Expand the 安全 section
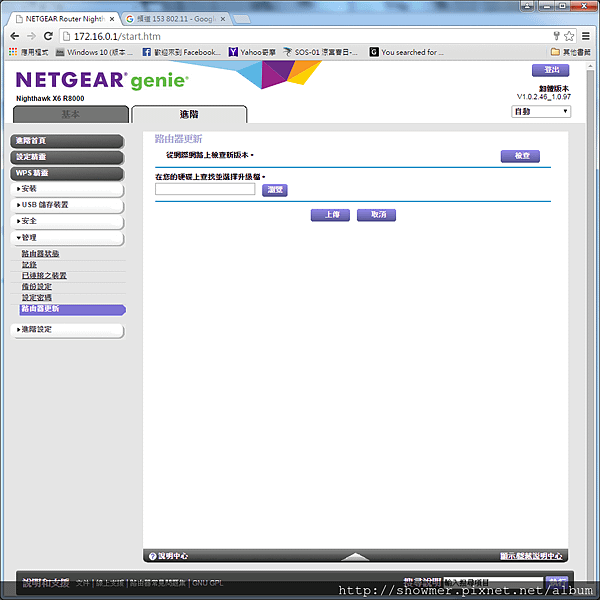Image resolution: width=600 pixels, height=600 pixels. (67, 221)
